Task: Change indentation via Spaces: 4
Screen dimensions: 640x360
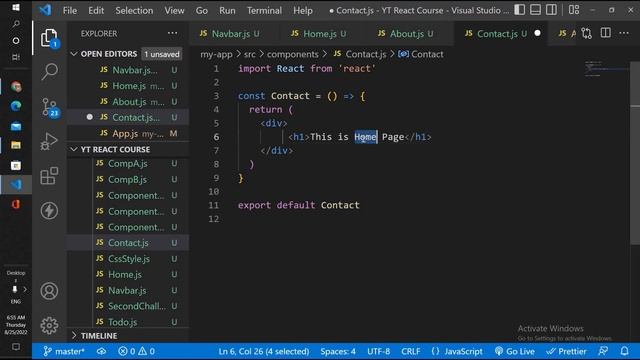Action: (338, 351)
